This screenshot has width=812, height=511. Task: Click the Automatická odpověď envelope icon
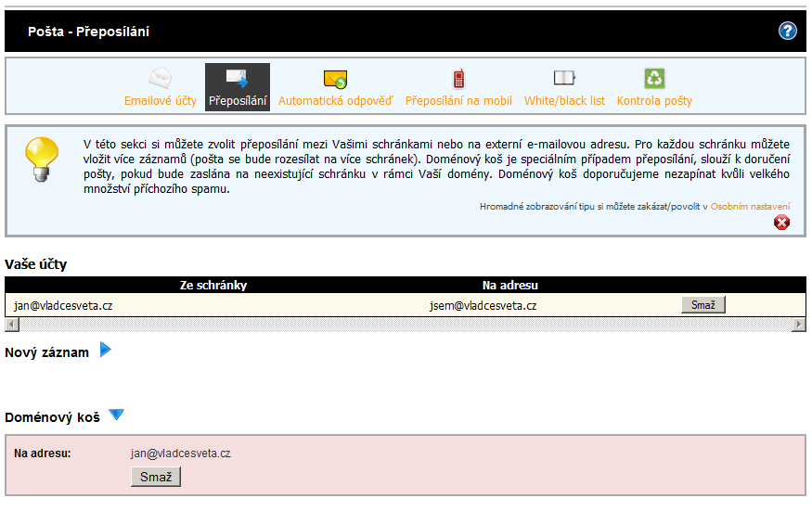pos(335,79)
